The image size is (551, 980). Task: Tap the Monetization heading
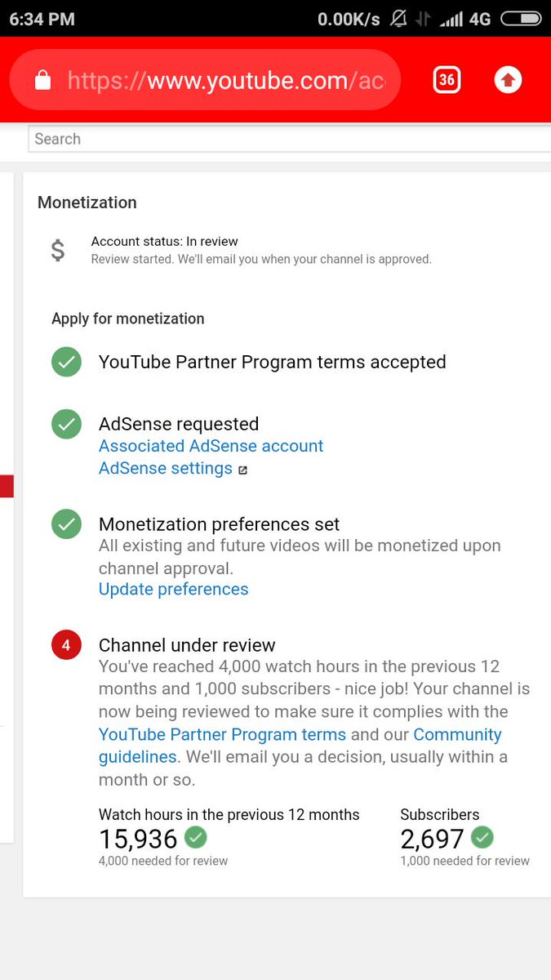point(87,203)
